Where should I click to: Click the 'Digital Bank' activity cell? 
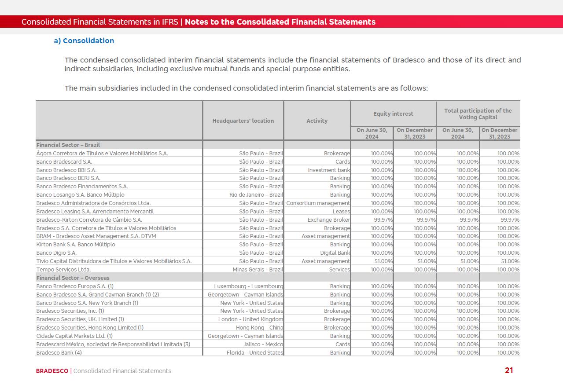click(335, 253)
